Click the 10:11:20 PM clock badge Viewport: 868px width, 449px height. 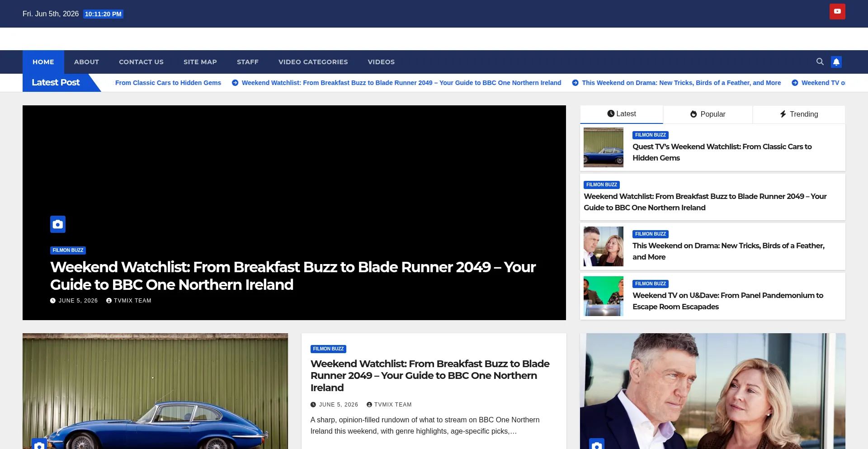(x=103, y=14)
